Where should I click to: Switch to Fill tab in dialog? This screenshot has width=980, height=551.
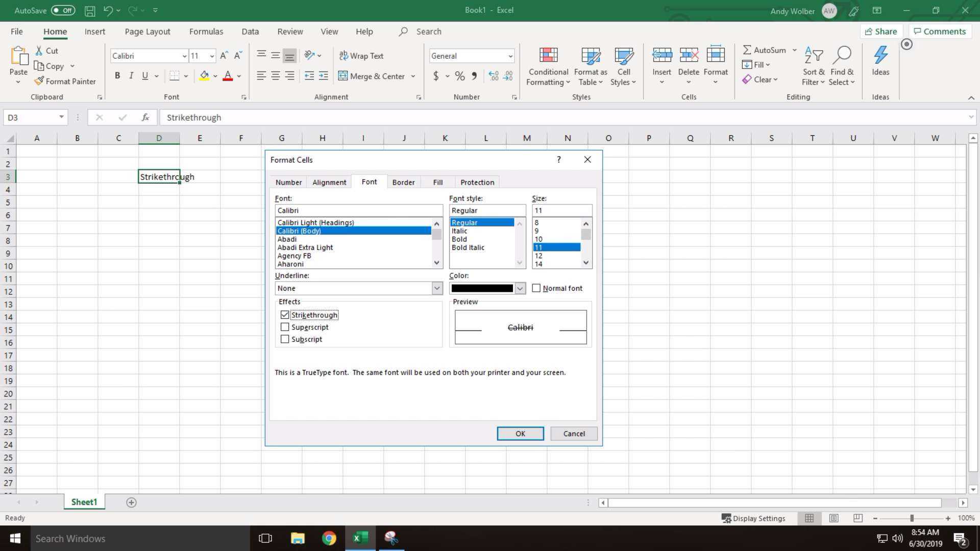pyautogui.click(x=438, y=182)
